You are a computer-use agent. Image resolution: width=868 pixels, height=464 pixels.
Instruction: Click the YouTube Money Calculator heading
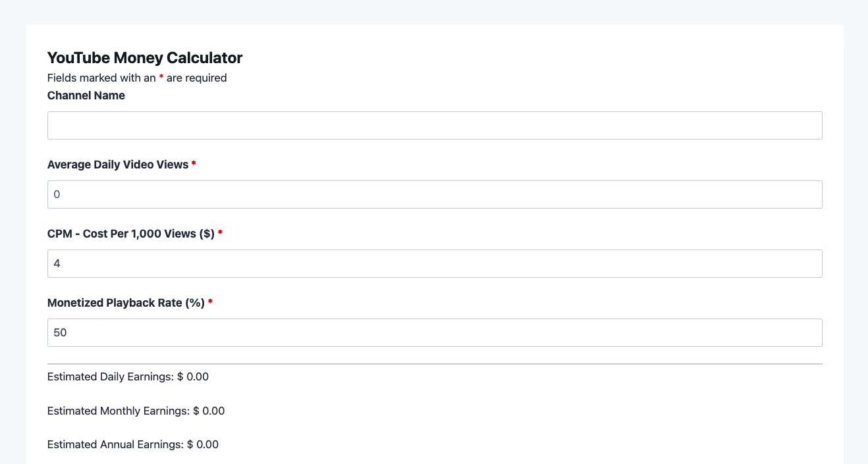pos(145,58)
